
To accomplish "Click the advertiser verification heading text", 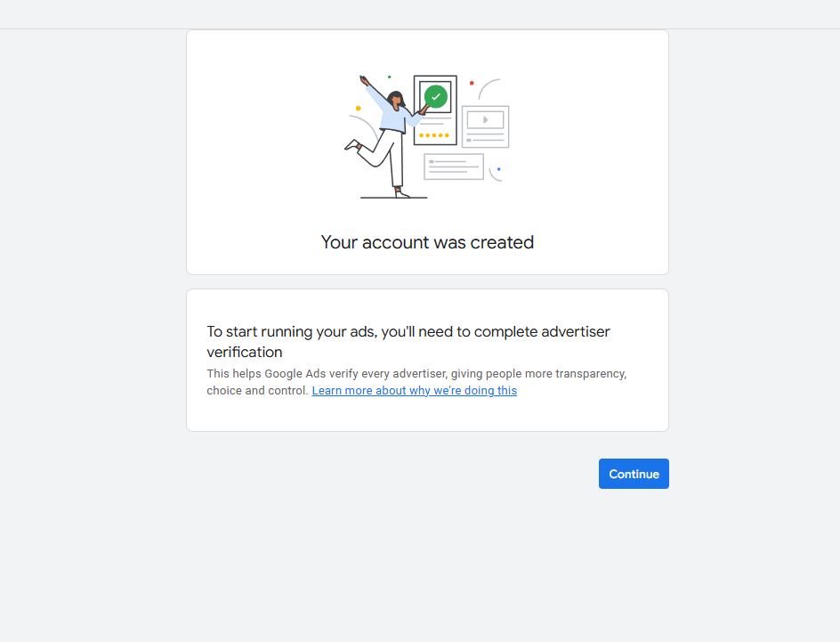I will point(408,341).
